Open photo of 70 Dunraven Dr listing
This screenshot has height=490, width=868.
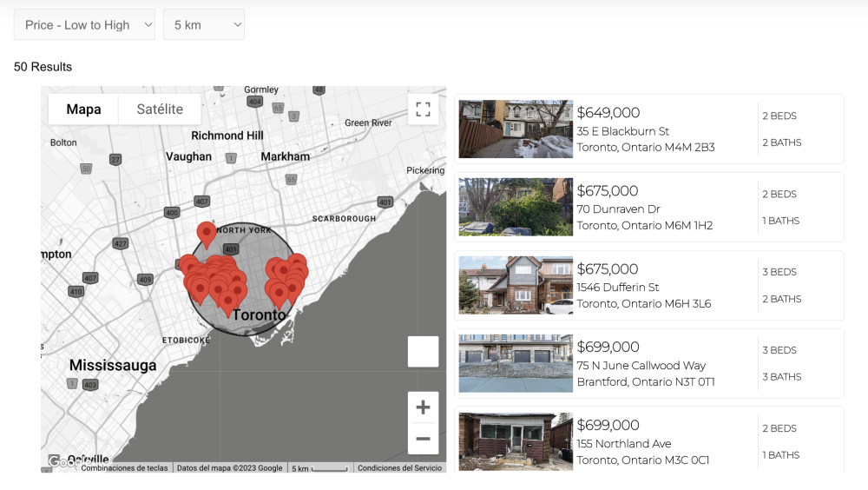pos(516,208)
